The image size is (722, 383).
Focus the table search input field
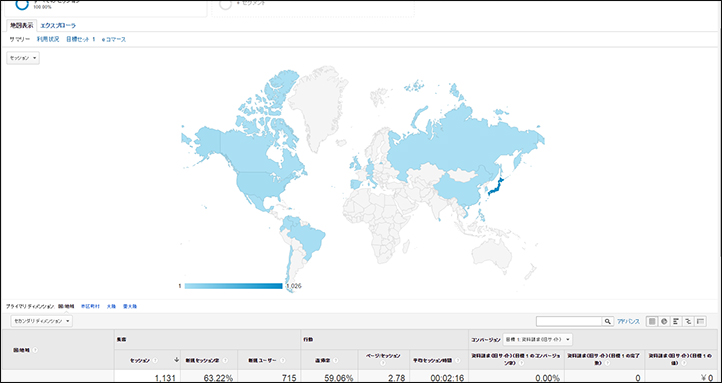[570, 321]
